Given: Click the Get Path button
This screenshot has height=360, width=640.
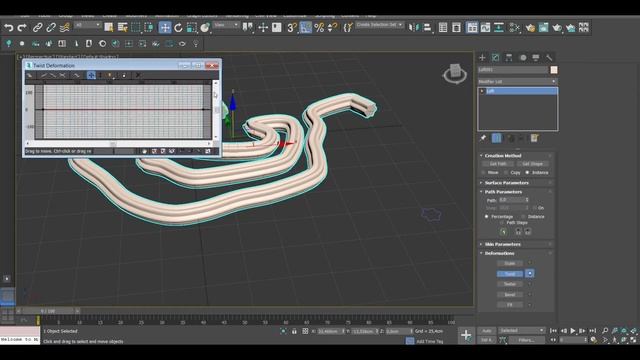Looking at the screenshot, I should point(498,164).
